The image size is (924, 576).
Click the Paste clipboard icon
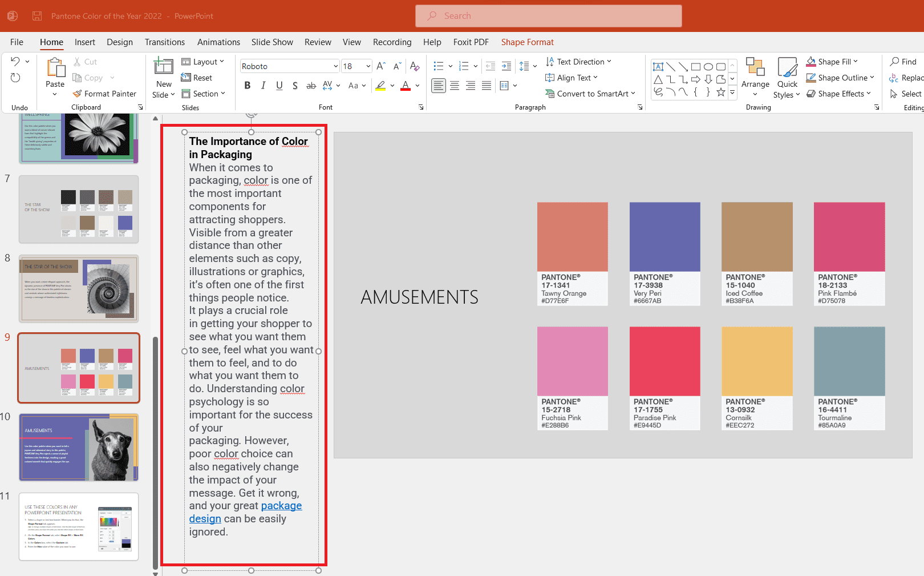[55, 67]
